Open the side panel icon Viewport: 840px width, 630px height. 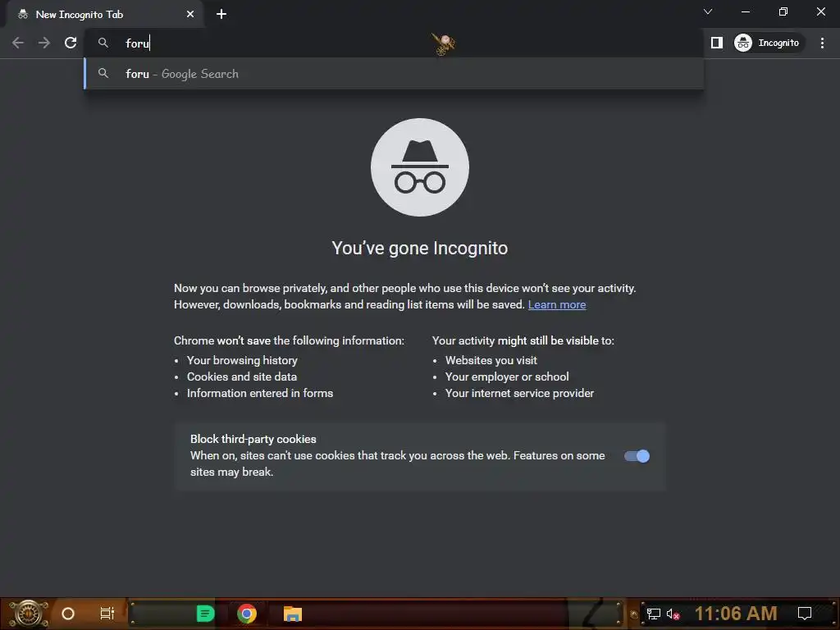717,43
